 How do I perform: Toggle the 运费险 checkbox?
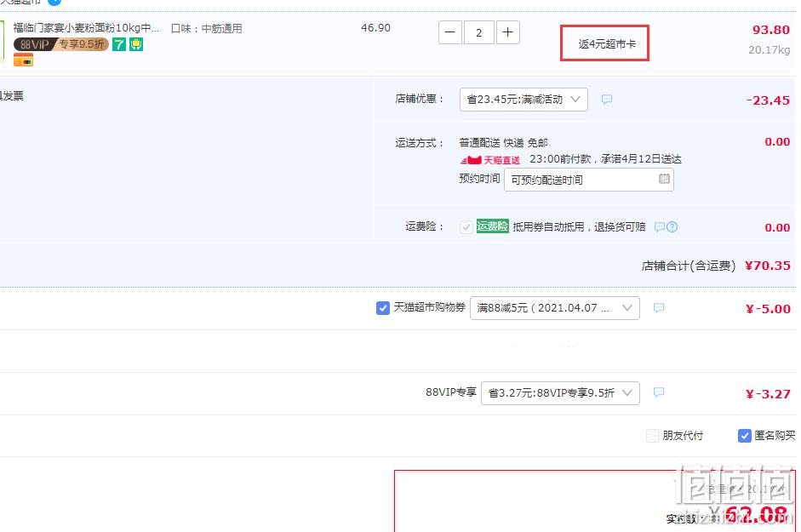coord(466,227)
